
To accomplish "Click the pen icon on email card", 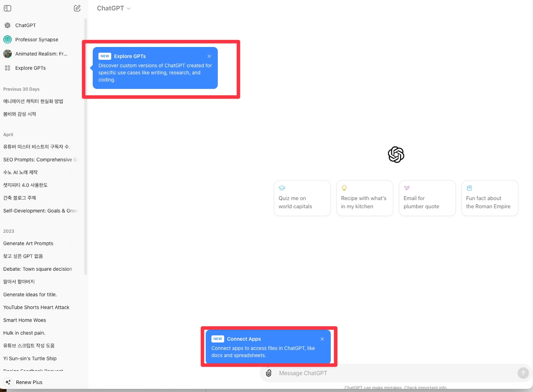I will point(407,188).
